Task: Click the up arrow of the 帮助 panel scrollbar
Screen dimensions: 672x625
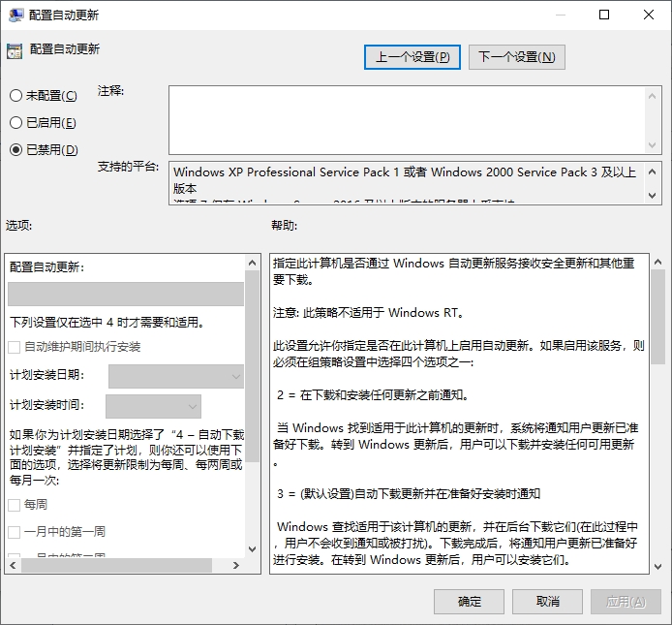Action: [x=657, y=262]
